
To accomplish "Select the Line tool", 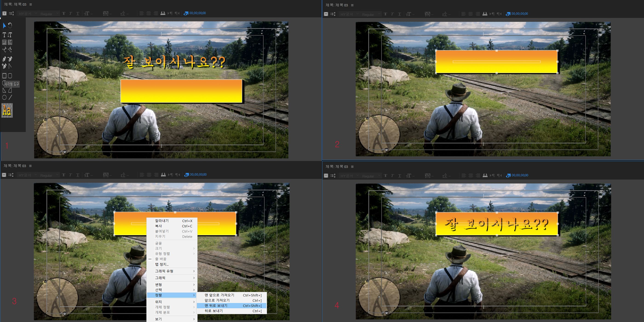I will 10,98.
